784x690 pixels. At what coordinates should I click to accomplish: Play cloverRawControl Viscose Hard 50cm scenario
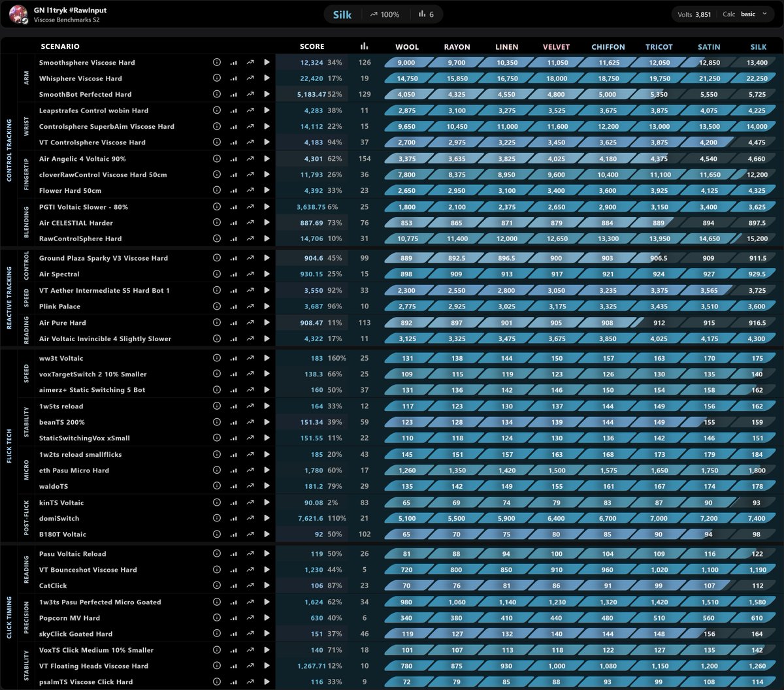(267, 174)
